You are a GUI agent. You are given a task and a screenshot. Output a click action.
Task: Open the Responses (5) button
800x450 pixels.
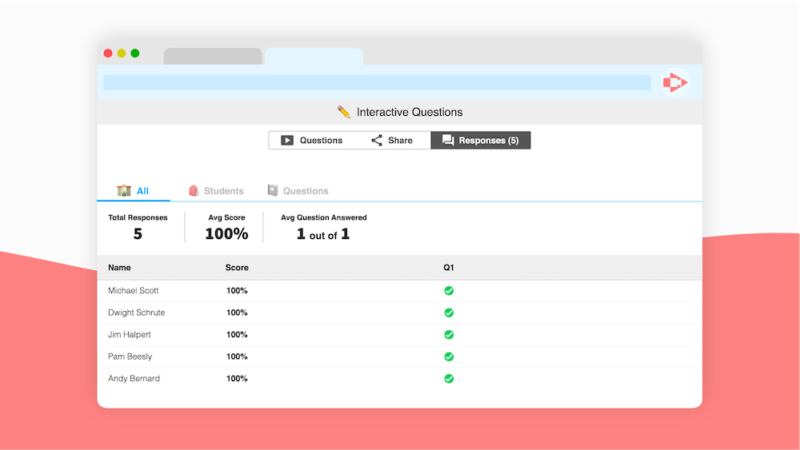[x=481, y=140]
